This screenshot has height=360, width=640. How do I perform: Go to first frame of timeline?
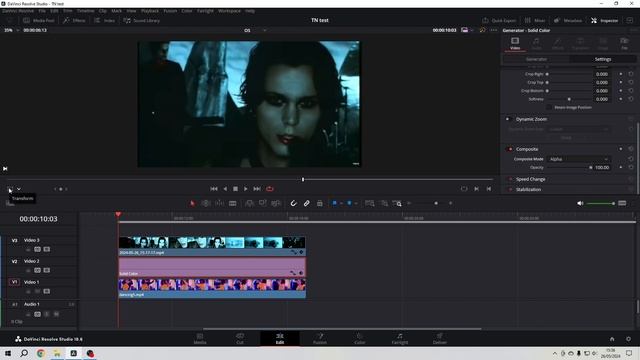[214, 189]
